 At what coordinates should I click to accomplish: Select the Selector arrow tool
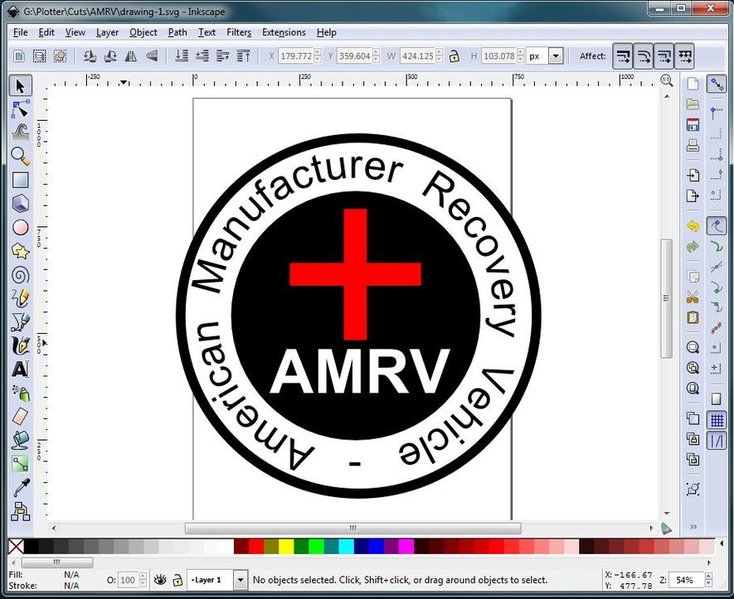[x=20, y=86]
